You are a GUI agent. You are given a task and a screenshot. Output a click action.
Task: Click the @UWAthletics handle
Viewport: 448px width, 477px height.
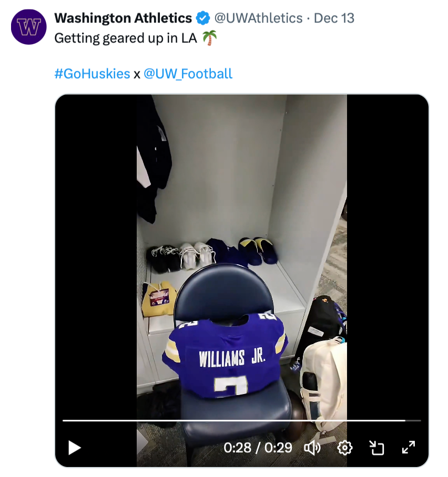click(258, 18)
